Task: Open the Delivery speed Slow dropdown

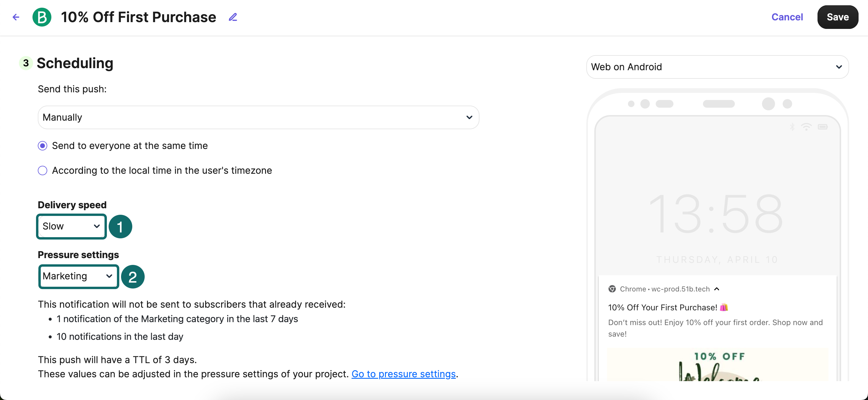Action: click(71, 226)
